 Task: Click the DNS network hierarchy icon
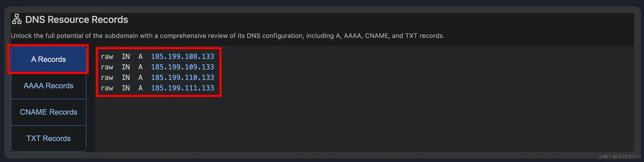point(17,19)
